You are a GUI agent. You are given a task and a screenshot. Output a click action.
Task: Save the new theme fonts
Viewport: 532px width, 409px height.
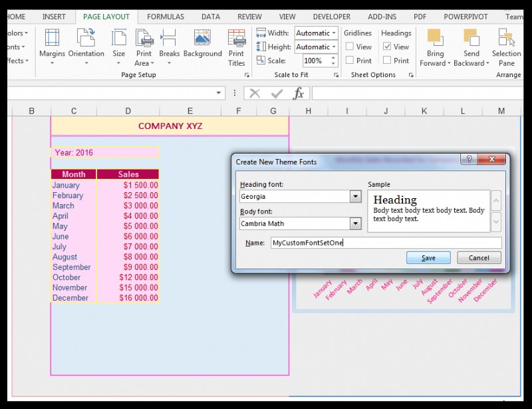pyautogui.click(x=428, y=257)
